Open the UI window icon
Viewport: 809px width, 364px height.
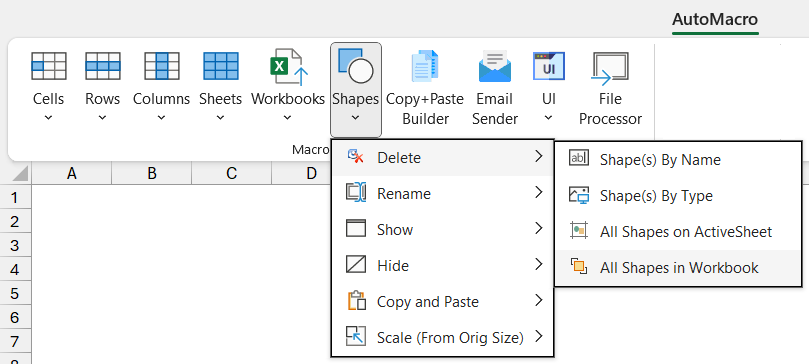click(548, 66)
